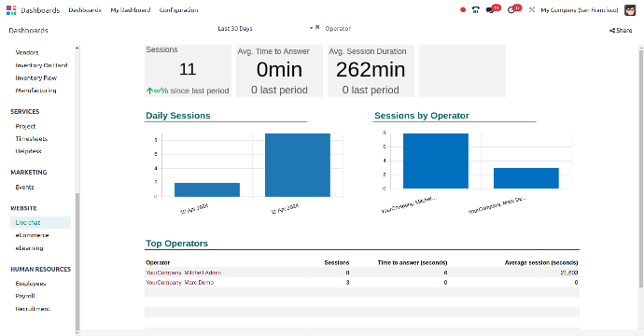Screen dimensions: 644x336
Task: Click the shorter first bar in Daily Sessions
Action: 207,189
